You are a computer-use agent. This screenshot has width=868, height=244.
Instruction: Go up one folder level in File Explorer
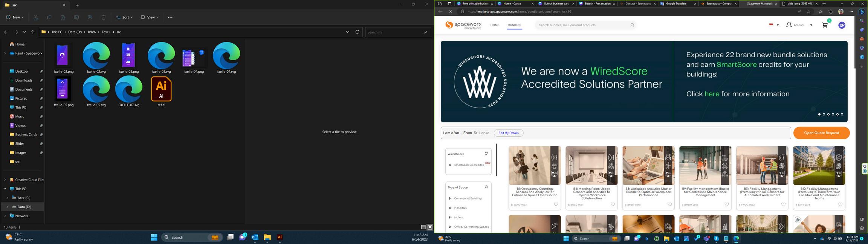coord(33,32)
